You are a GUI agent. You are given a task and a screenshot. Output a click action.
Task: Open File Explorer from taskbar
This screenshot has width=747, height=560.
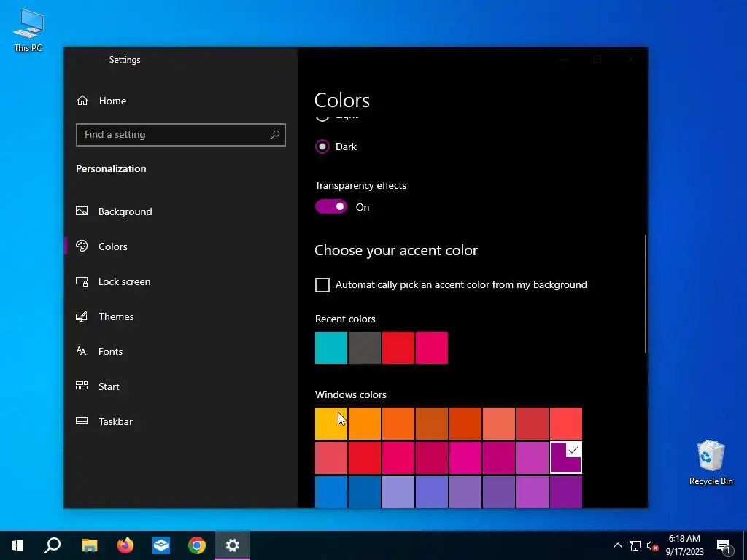point(89,545)
